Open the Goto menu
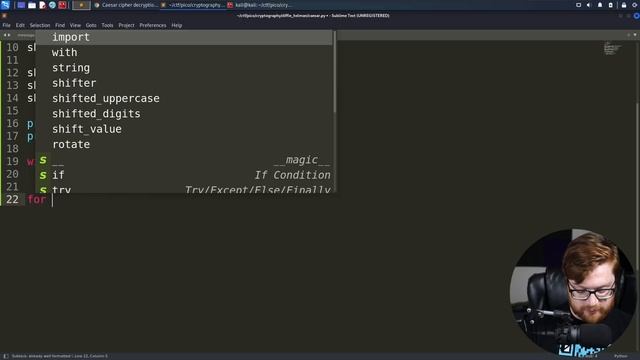640x360 pixels. click(91, 25)
